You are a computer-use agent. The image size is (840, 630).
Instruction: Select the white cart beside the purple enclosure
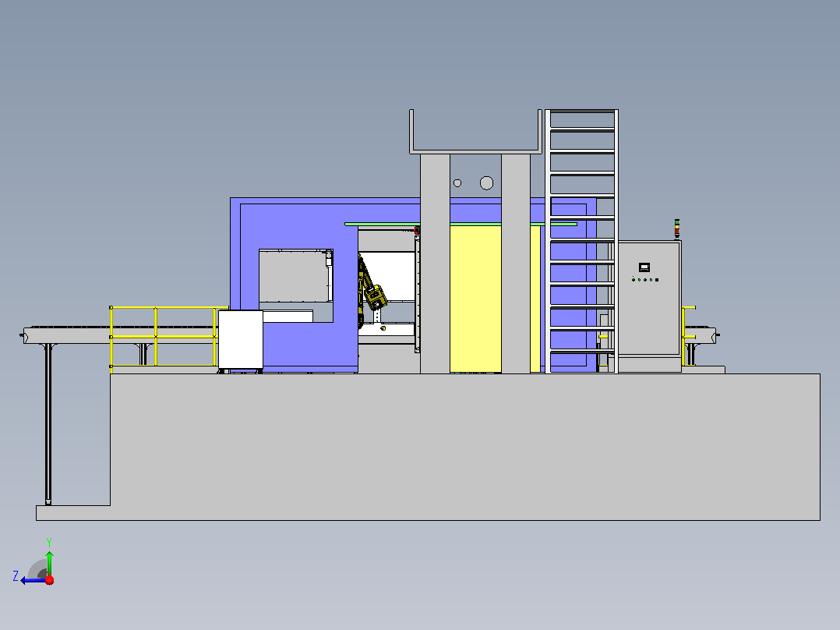coord(241,340)
